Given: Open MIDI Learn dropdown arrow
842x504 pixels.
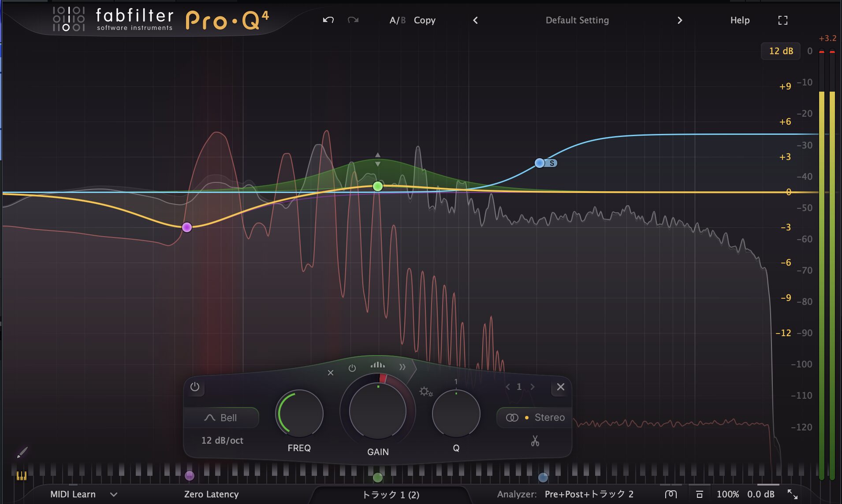Looking at the screenshot, I should tap(114, 494).
